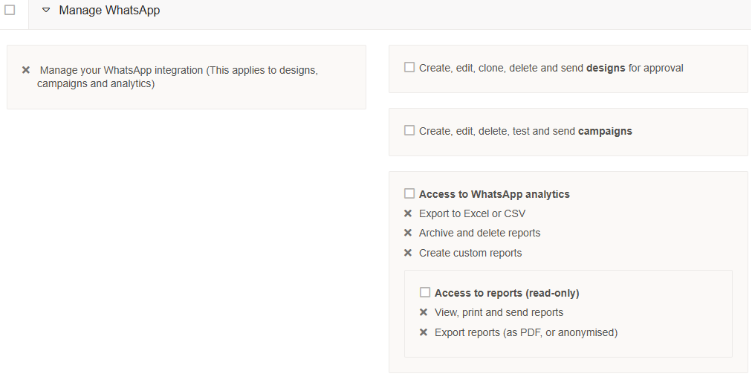Click the 'Access to WhatsApp analytics' label
Screen dimensions: 751x376
point(494,194)
